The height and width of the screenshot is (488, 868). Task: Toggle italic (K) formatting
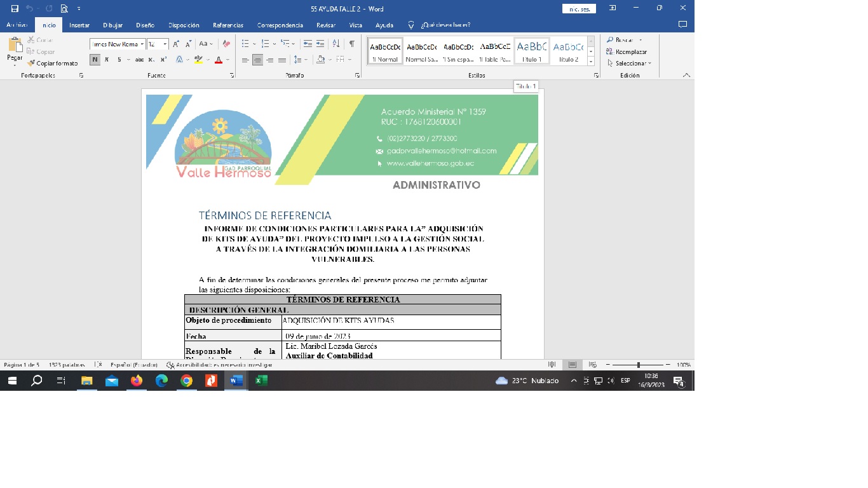[107, 60]
